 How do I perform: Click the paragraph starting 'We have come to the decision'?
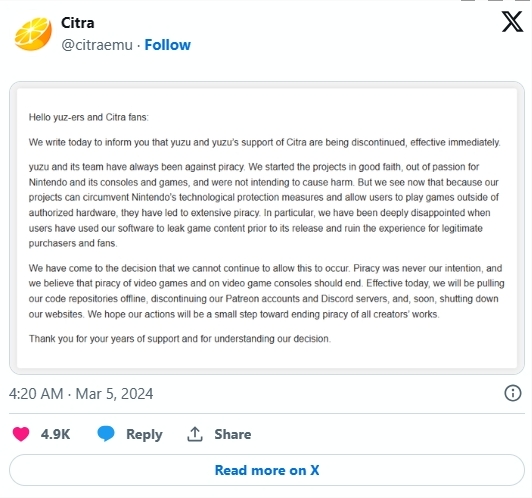tap(267, 291)
